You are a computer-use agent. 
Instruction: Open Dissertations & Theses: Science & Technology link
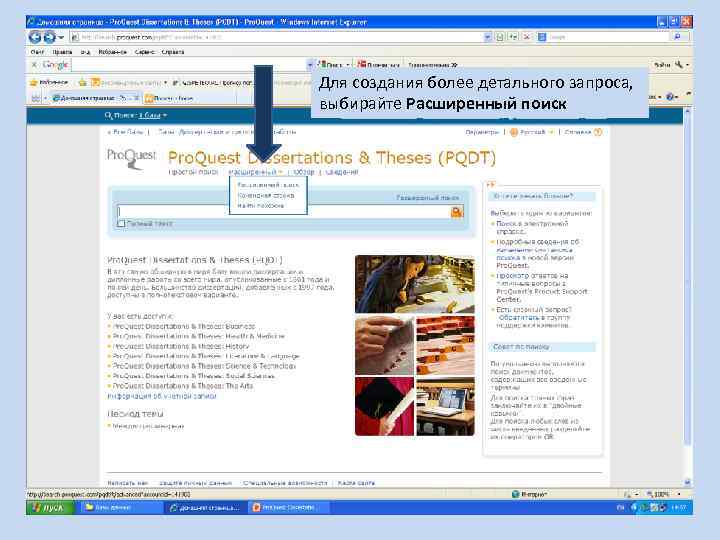coord(204,366)
